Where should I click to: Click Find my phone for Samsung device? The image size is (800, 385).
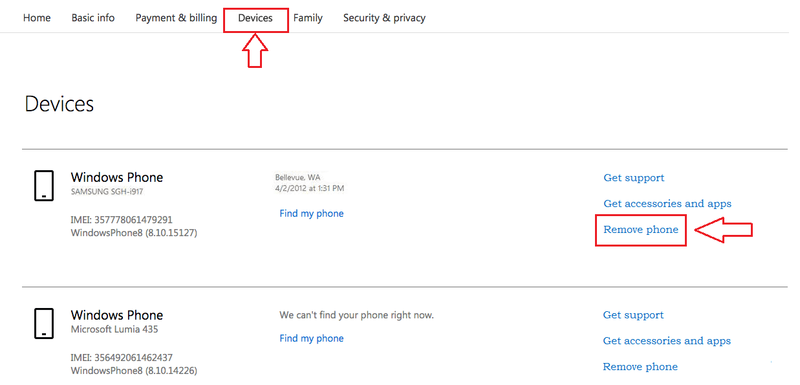pyautogui.click(x=311, y=213)
